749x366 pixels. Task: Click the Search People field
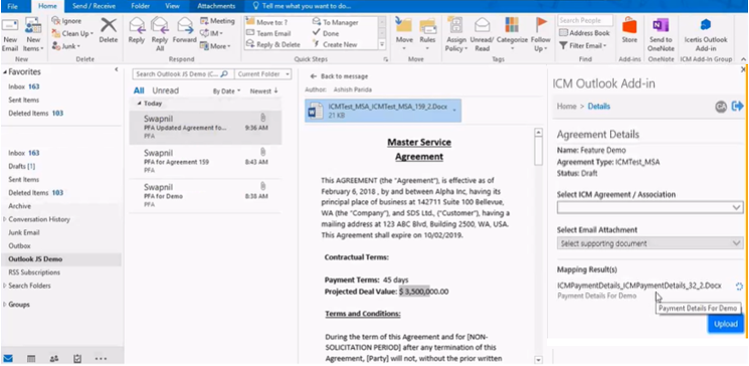coord(585,21)
